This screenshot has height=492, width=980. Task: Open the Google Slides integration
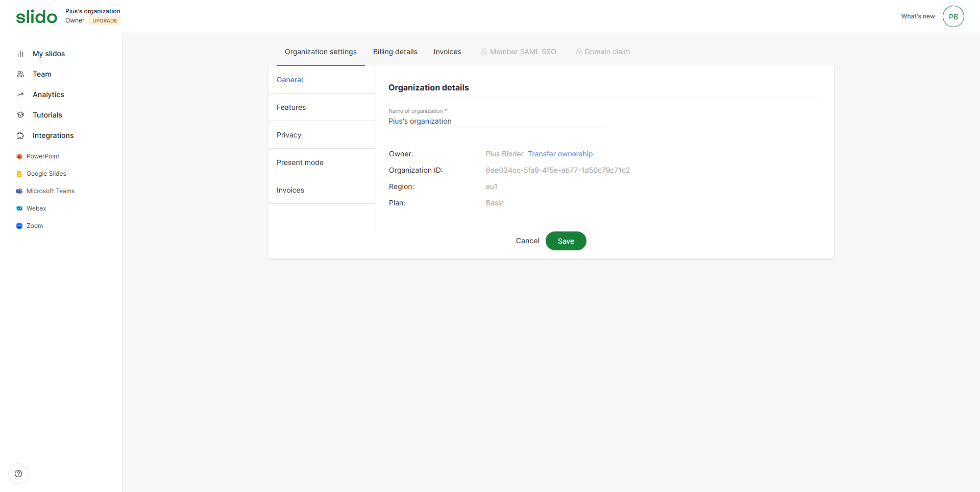tap(46, 174)
